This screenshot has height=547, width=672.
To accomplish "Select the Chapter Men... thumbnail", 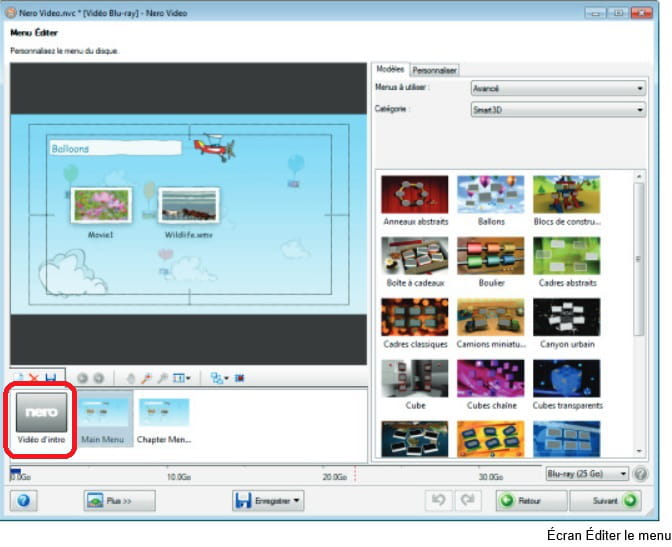I will point(164,418).
